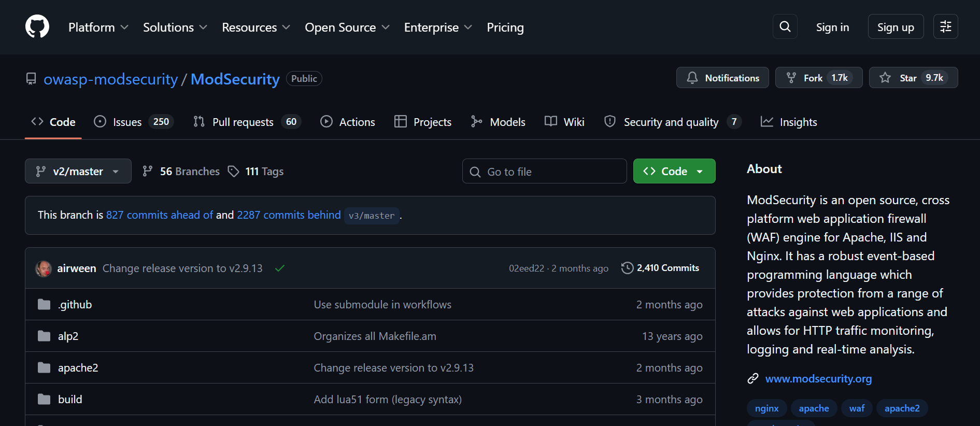Open 2287 commits behind link

coord(289,215)
